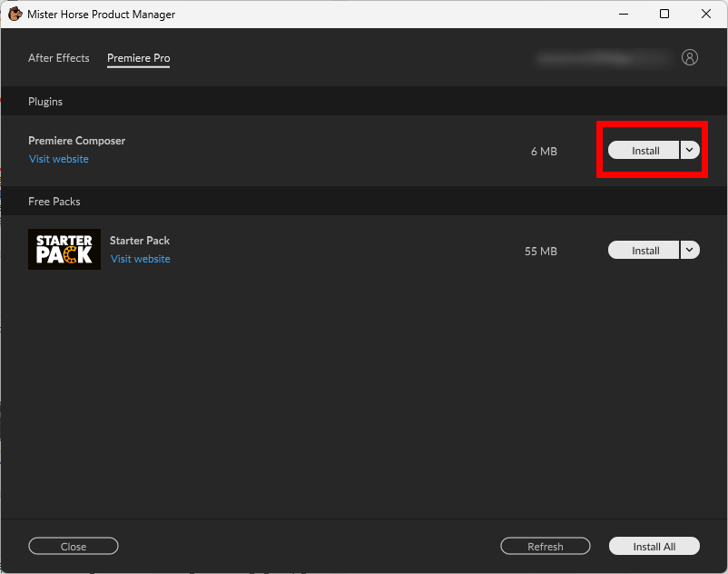The width and height of the screenshot is (728, 574).
Task: Click the Starter Pack thumbnail image
Action: point(64,249)
